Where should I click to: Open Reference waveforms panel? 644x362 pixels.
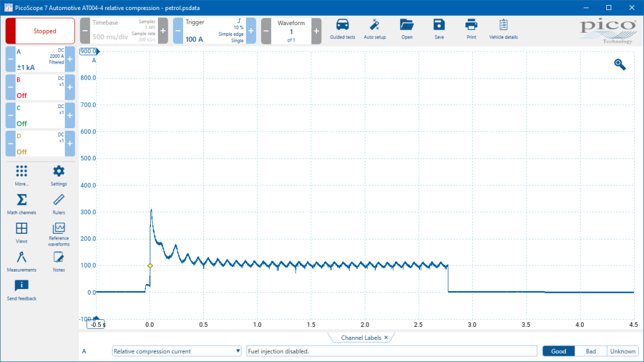[58, 233]
